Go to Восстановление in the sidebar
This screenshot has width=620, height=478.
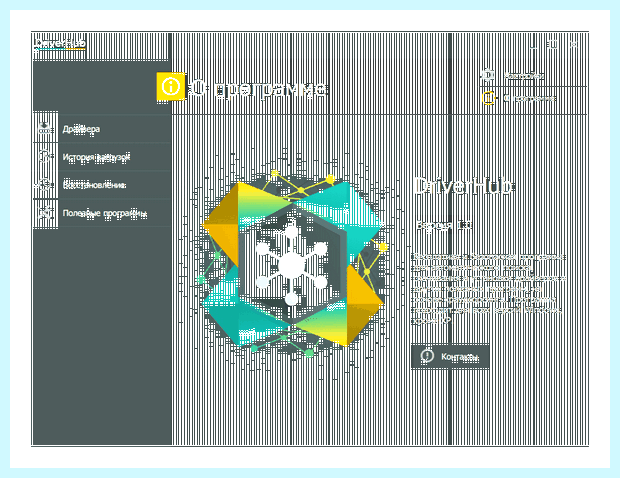(x=94, y=185)
